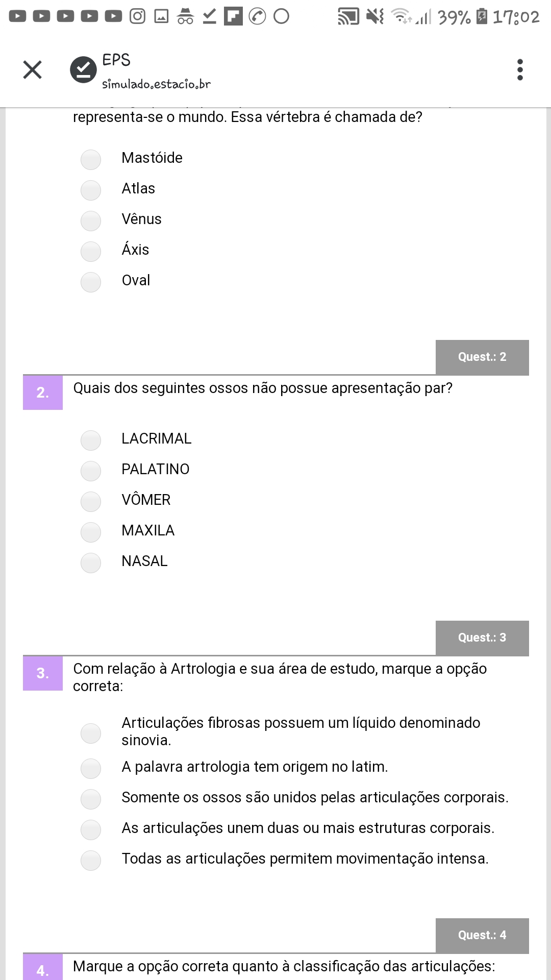Tap the Quest.: 2 tag
This screenshot has height=980, width=551.
[x=482, y=357]
